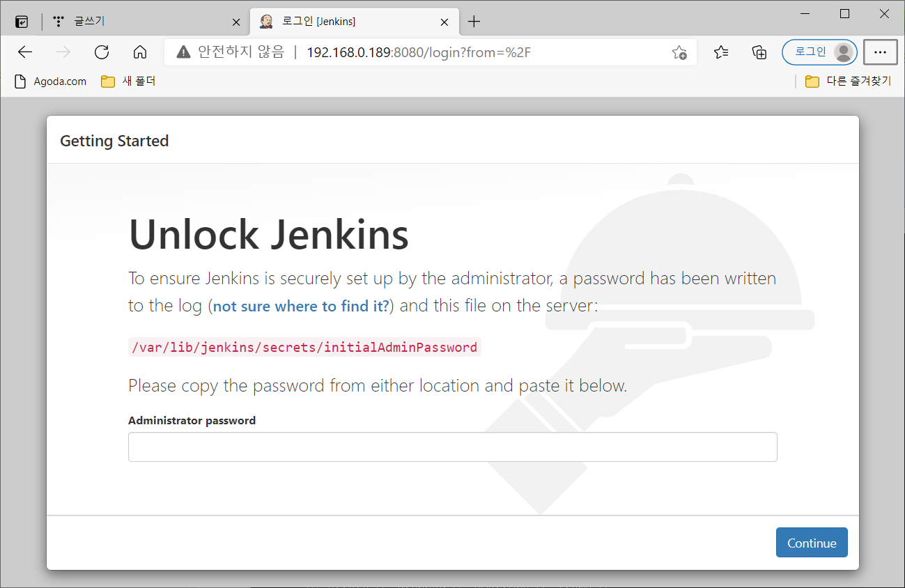905x588 pixels.
Task: Click the Unlock Jenkins heading
Action: point(269,233)
